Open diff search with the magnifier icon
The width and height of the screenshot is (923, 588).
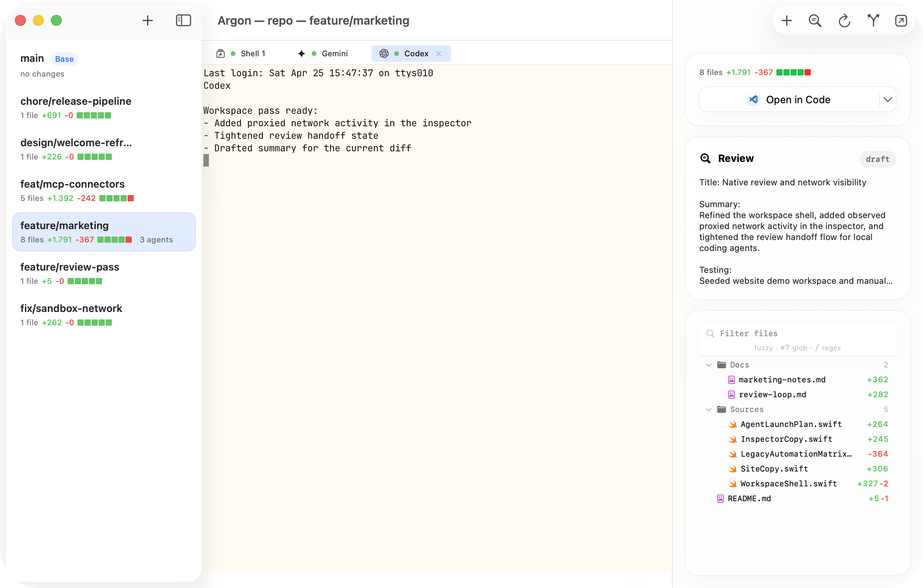[x=814, y=20]
